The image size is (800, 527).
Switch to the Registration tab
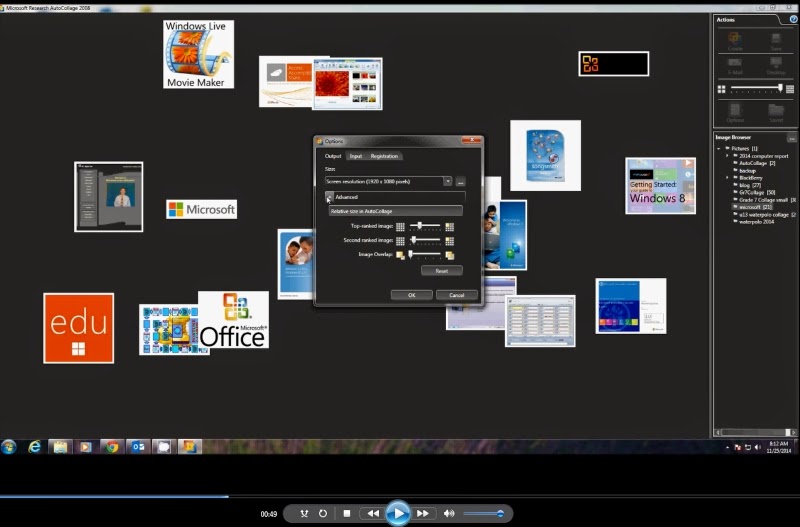tap(384, 156)
